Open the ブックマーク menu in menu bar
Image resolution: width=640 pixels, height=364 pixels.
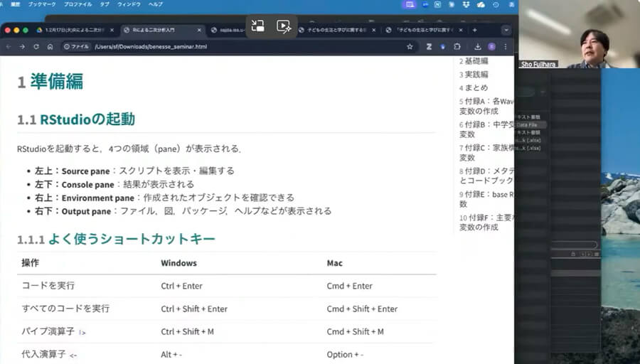pos(42,4)
